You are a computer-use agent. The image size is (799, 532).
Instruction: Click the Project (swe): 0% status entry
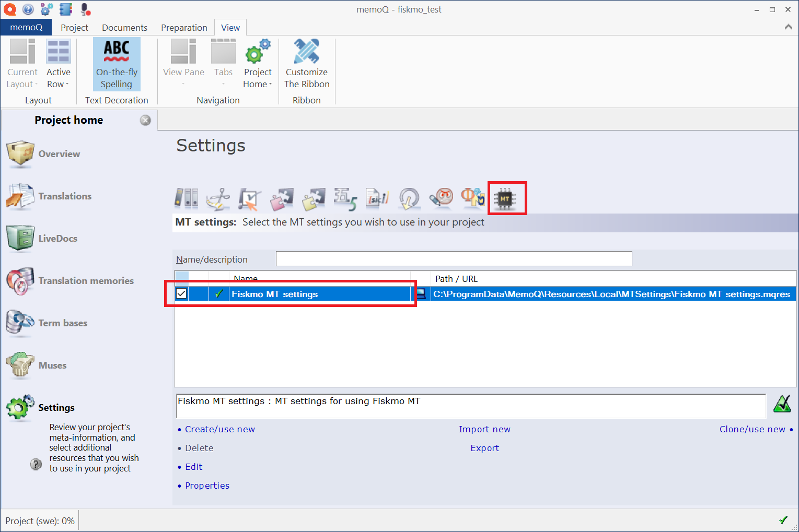[40, 521]
